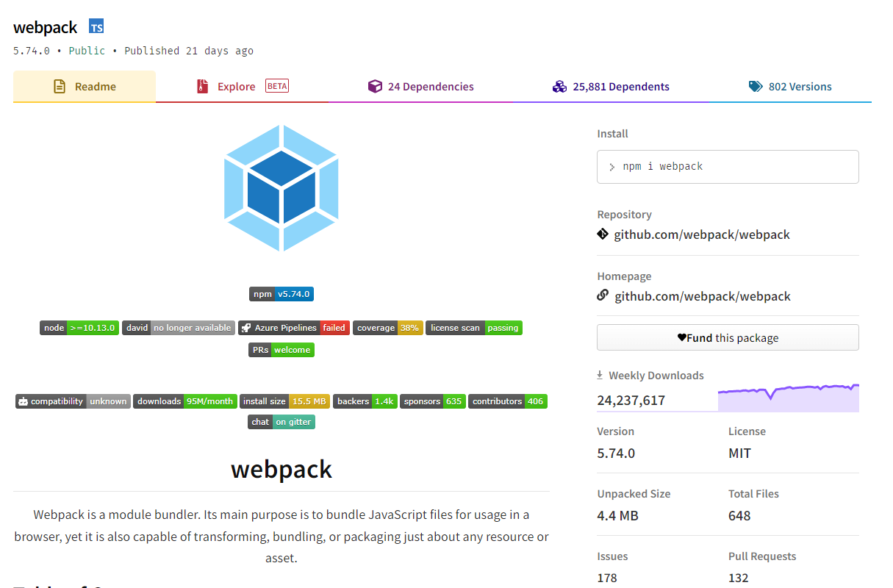The width and height of the screenshot is (893, 588).
Task: Click the webpack package title heading
Action: click(46, 27)
